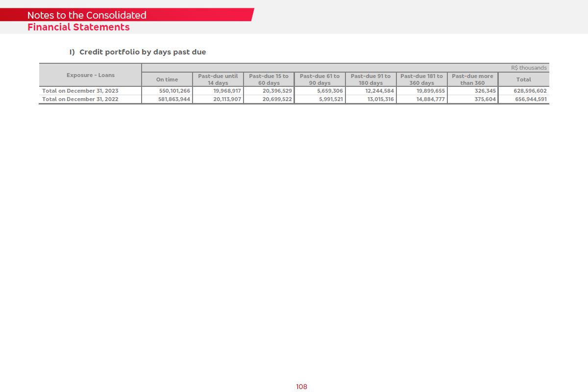Image resolution: width=588 pixels, height=392 pixels.
Task: Select the 'Credit portfolio by days past due' heading
Action: tap(138, 52)
